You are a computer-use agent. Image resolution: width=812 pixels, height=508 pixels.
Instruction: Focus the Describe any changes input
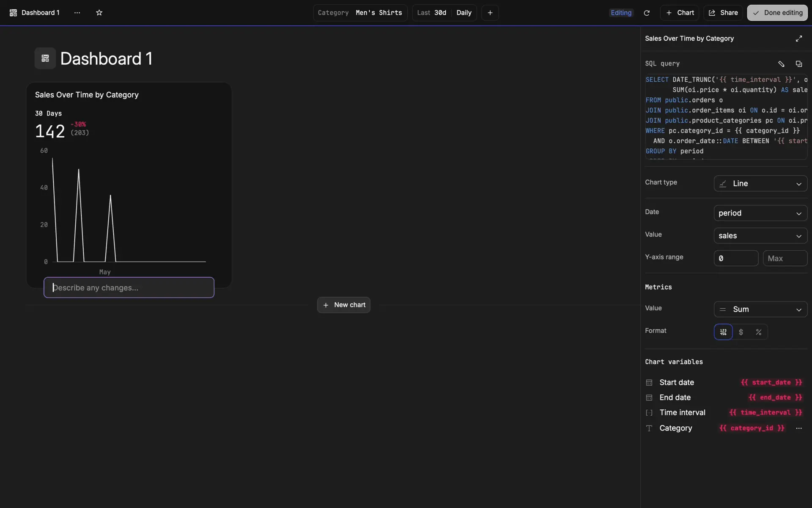click(x=129, y=287)
